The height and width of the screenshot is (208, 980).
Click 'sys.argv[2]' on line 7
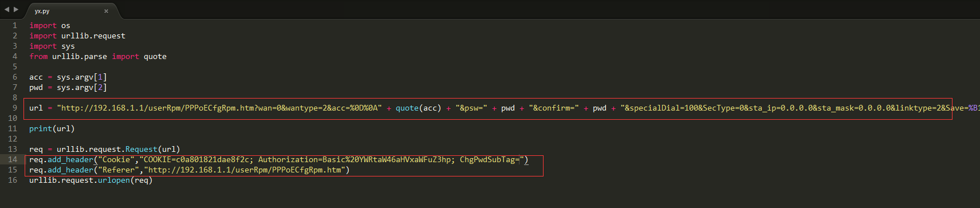[82, 87]
